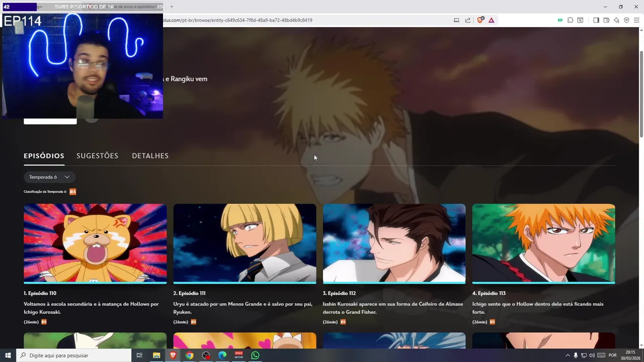
Task: Click '(26min)' under Episódio 113
Action: pos(479,322)
